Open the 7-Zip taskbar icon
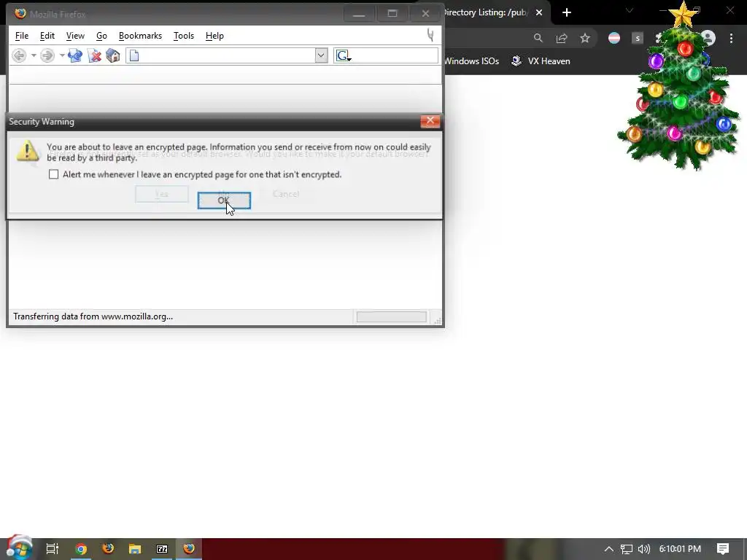The height and width of the screenshot is (560, 747). [162, 549]
